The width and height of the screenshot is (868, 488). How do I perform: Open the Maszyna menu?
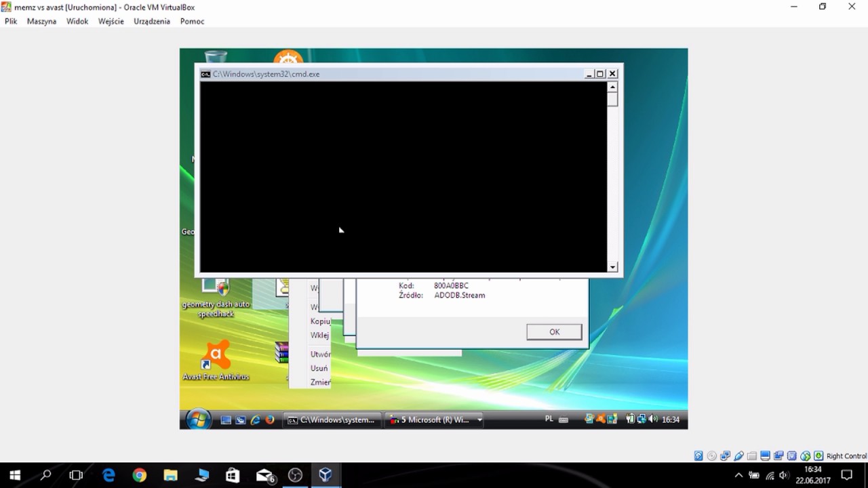click(x=41, y=21)
